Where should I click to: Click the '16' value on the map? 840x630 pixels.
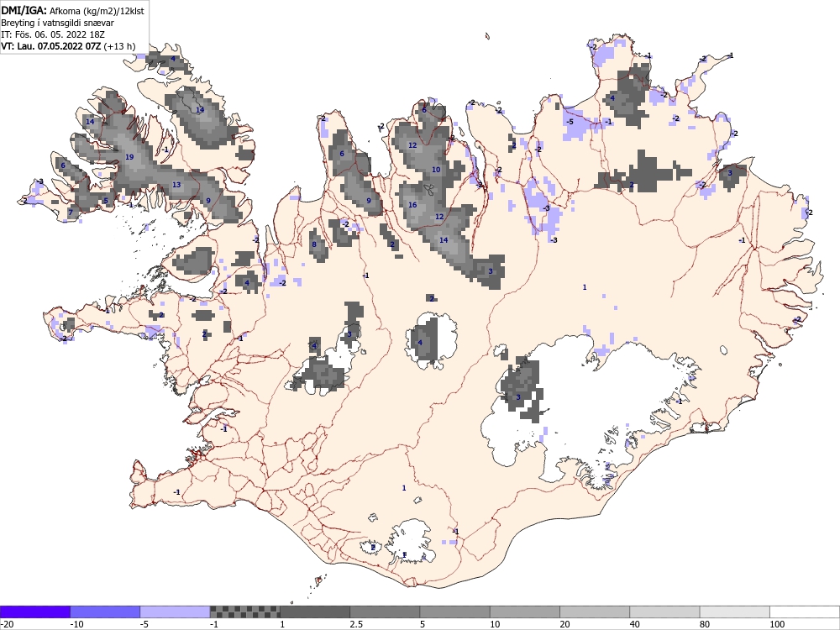pyautogui.click(x=412, y=205)
